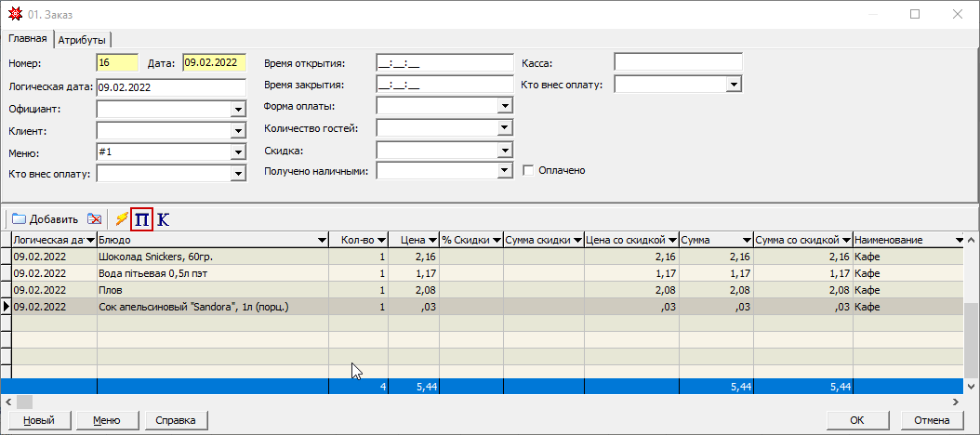Click the red star application icon in title bar
The image size is (980, 435).
coord(15,15)
